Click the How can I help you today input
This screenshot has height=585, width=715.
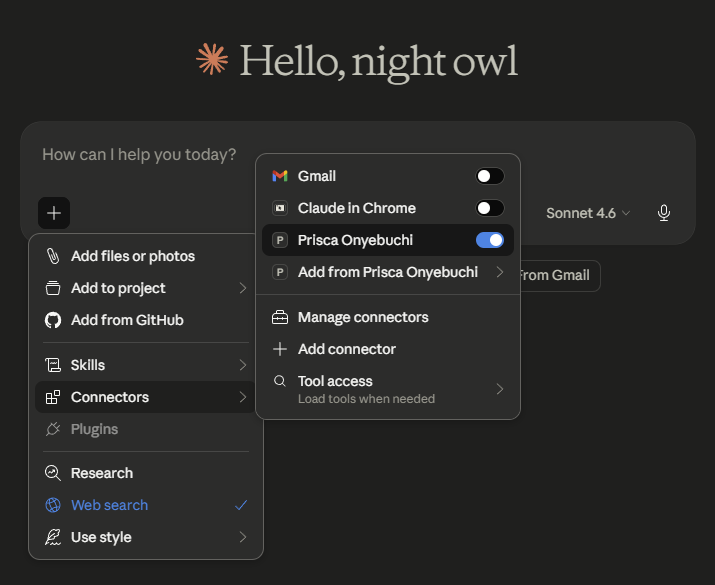pos(139,155)
